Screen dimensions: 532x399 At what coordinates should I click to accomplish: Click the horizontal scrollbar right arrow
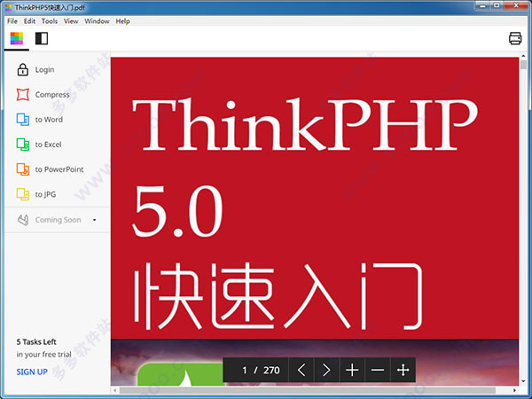[514, 390]
